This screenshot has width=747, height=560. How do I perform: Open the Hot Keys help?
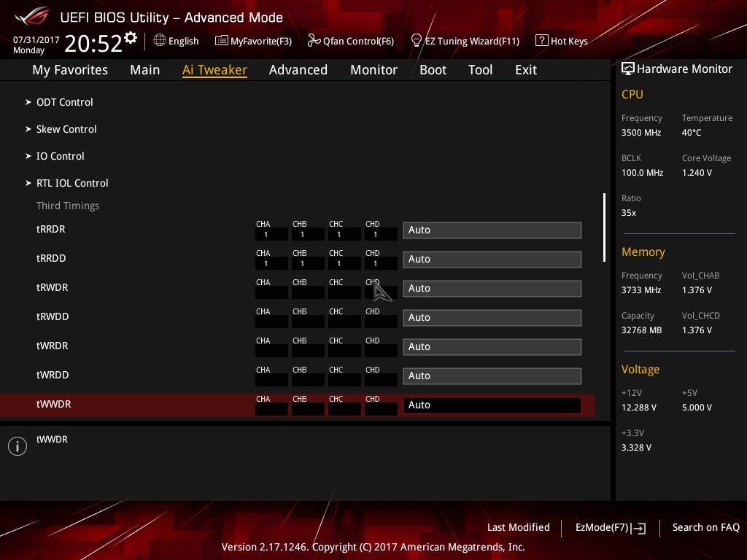561,41
